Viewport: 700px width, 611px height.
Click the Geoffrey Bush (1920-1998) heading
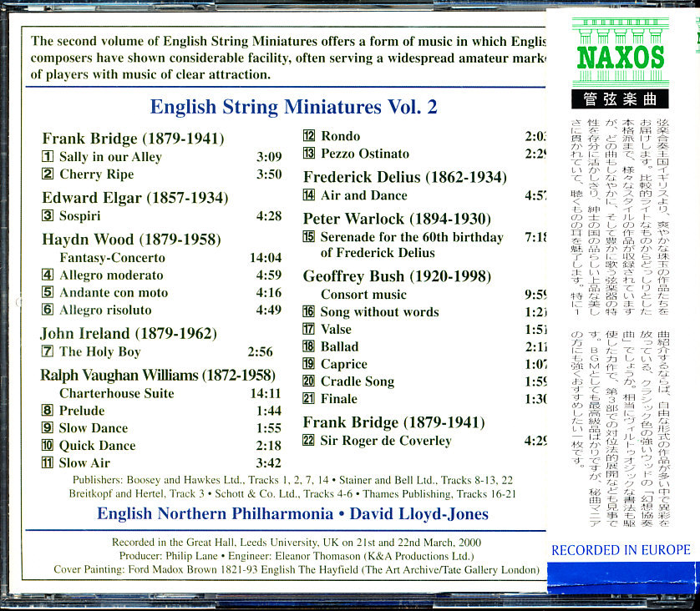tap(397, 276)
